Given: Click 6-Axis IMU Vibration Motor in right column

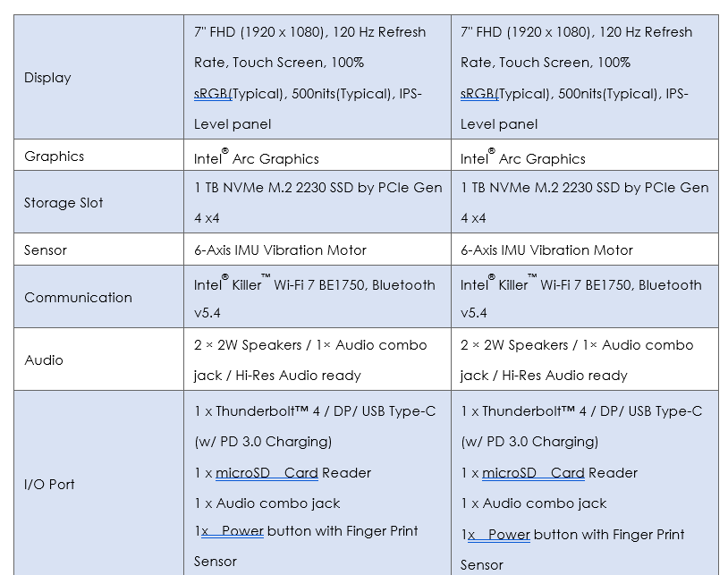Looking at the screenshot, I should point(546,250).
